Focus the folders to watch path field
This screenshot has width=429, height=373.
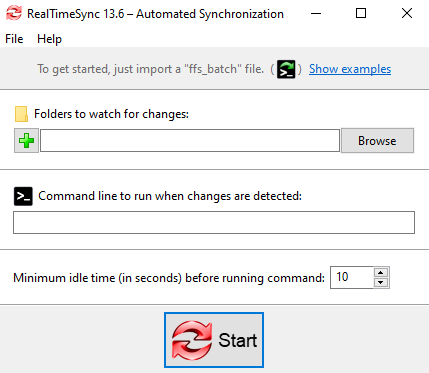coord(190,141)
